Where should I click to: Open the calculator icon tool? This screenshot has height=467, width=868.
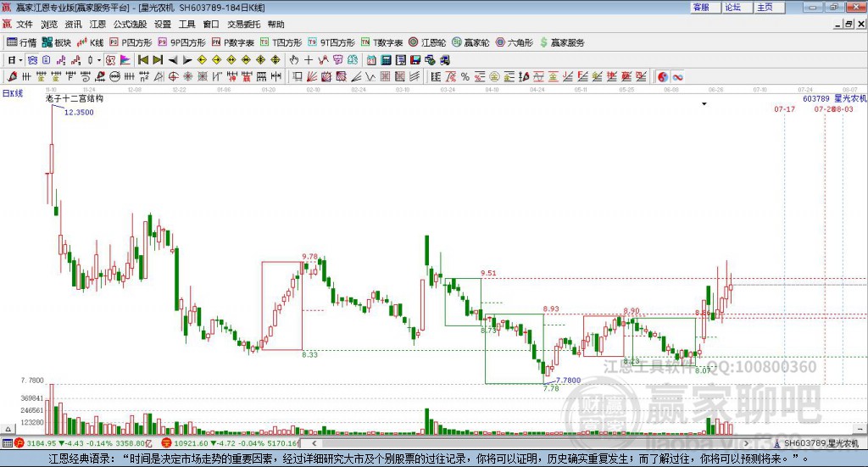coord(387,60)
